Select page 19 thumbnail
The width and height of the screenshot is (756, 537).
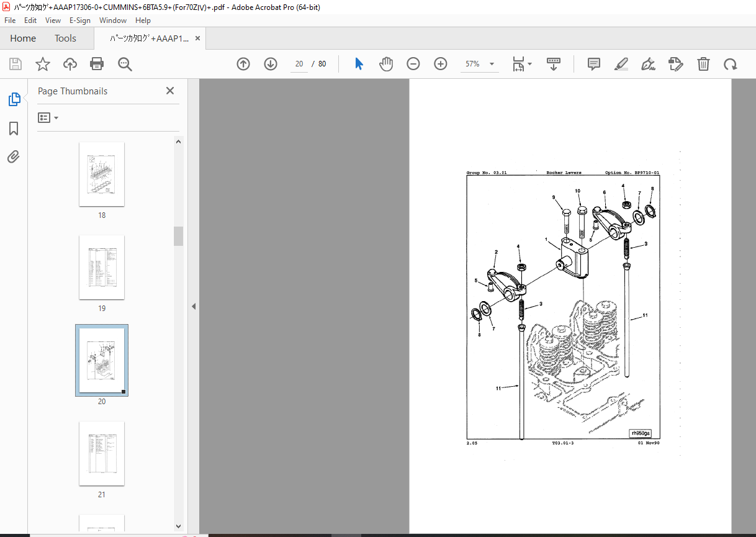[102, 268]
